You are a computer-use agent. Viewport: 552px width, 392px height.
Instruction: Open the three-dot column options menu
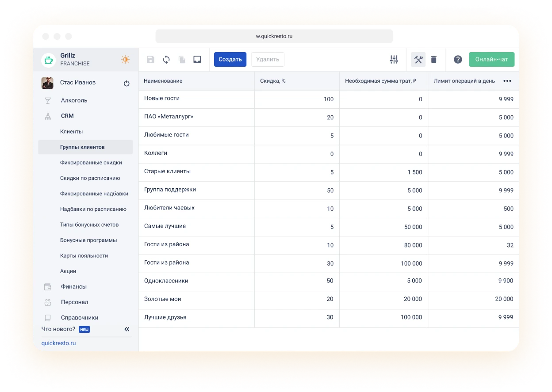507,81
